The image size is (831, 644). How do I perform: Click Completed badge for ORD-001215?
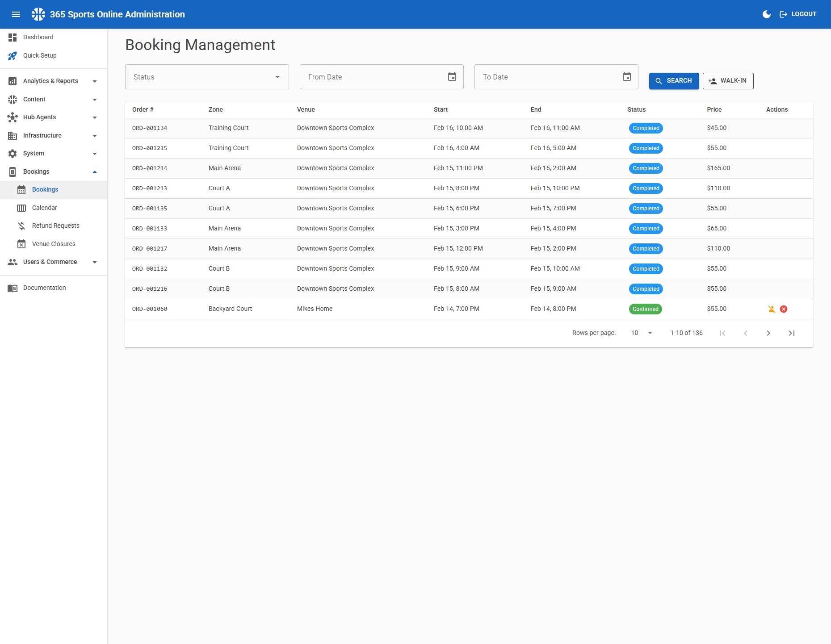tap(646, 148)
